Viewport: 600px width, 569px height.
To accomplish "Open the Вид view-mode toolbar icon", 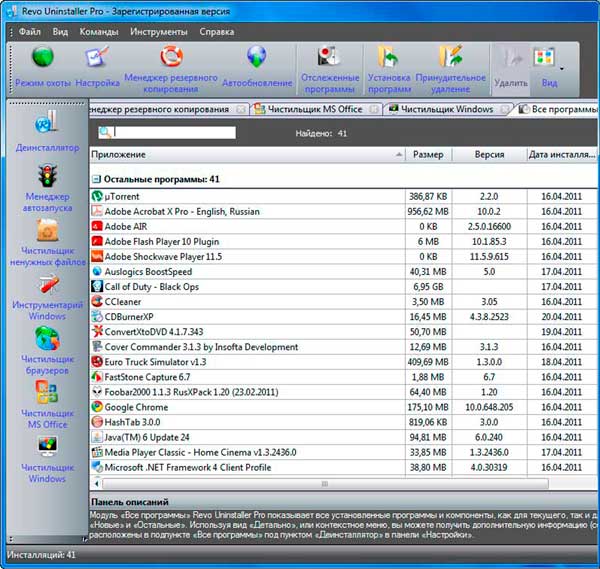I will [545, 68].
